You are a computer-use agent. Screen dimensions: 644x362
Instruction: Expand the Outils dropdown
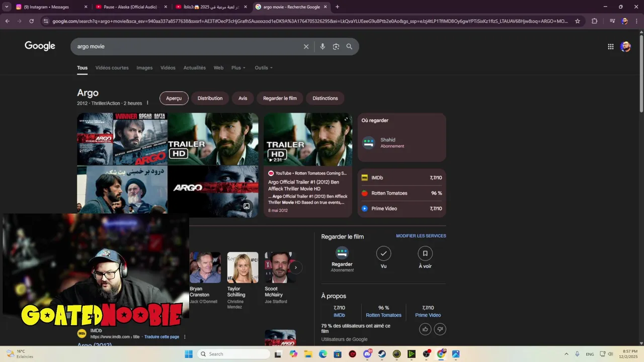point(264,68)
